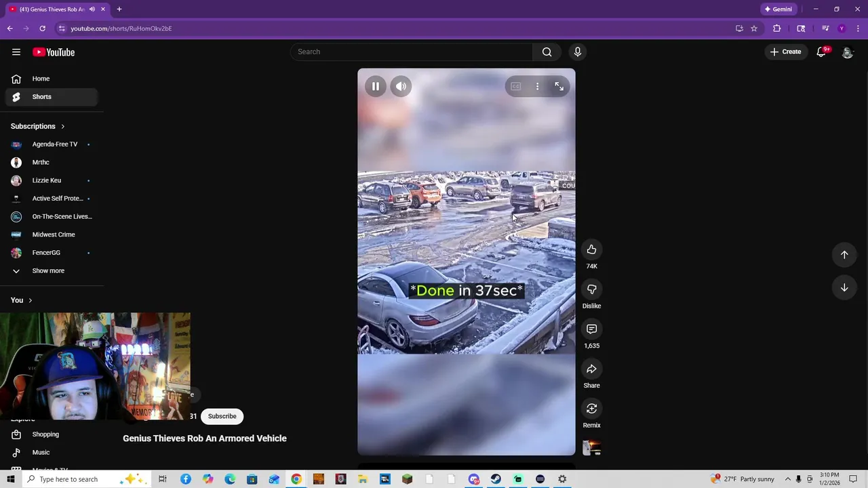Pause the Shorts video
Screen dimensions: 868x488
pos(375,86)
